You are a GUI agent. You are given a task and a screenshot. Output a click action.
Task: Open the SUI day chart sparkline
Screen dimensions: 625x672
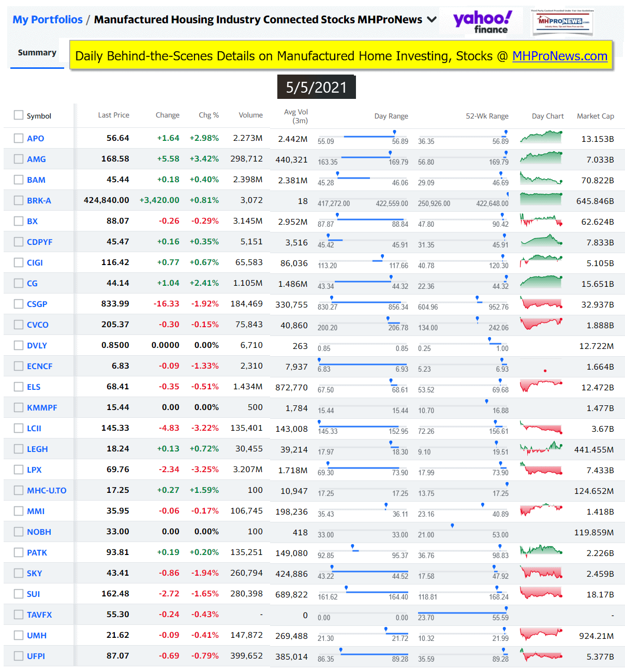(x=541, y=593)
